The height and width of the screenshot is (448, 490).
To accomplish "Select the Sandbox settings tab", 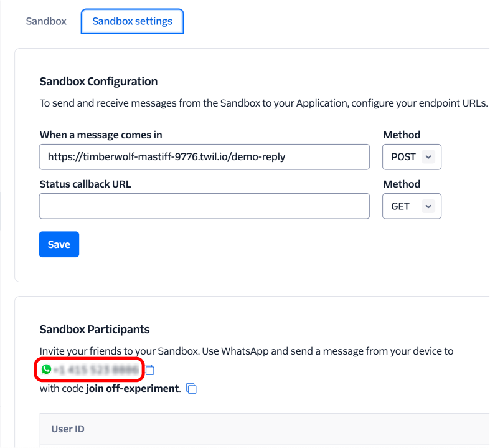I will click(132, 21).
